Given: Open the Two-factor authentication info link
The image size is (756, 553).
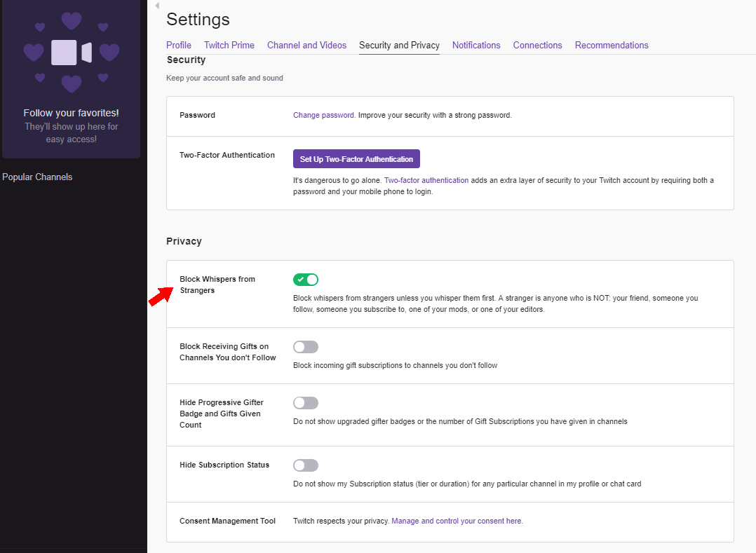Looking at the screenshot, I should pyautogui.click(x=426, y=180).
